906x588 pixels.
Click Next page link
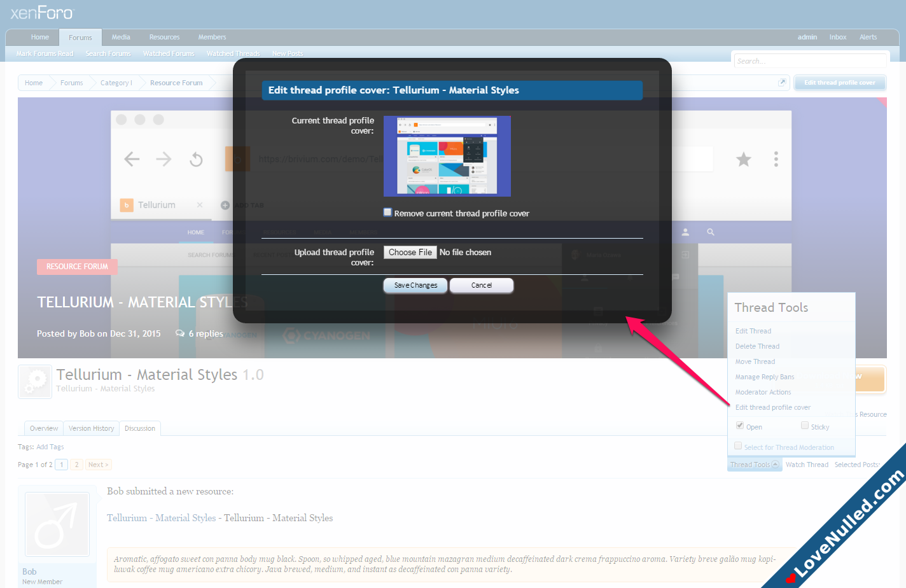click(x=99, y=465)
